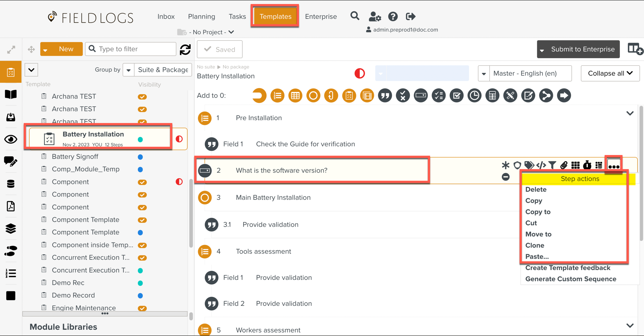Expand panel with the diagonal arrows icon
644x336 pixels.
click(x=11, y=49)
